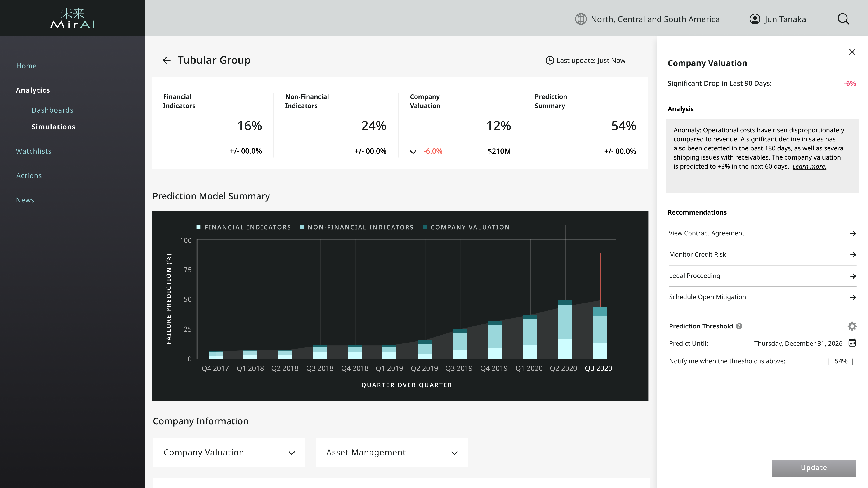Click the Learn more link

tap(809, 166)
